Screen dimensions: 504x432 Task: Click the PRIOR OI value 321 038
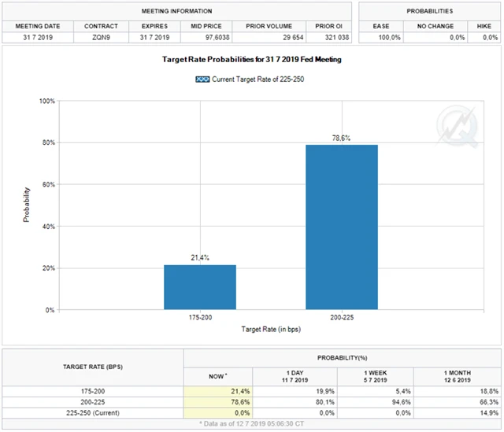tap(323, 38)
